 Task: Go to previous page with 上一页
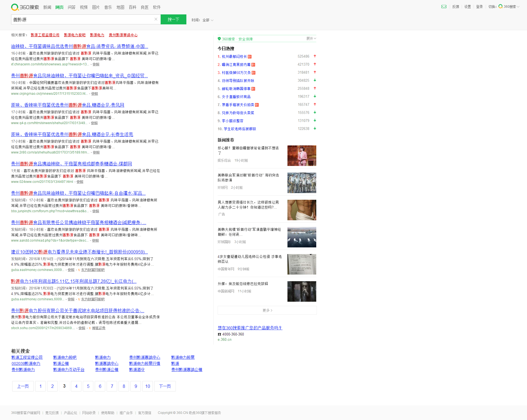click(23, 386)
